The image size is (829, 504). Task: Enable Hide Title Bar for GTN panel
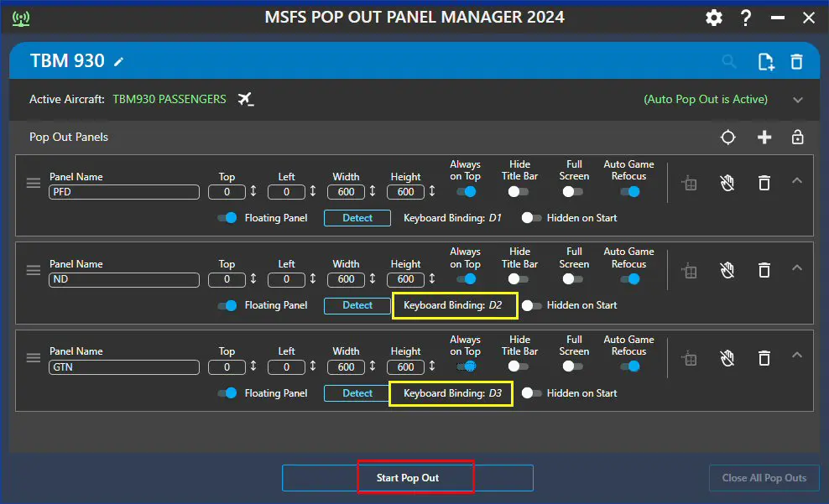coord(519,366)
